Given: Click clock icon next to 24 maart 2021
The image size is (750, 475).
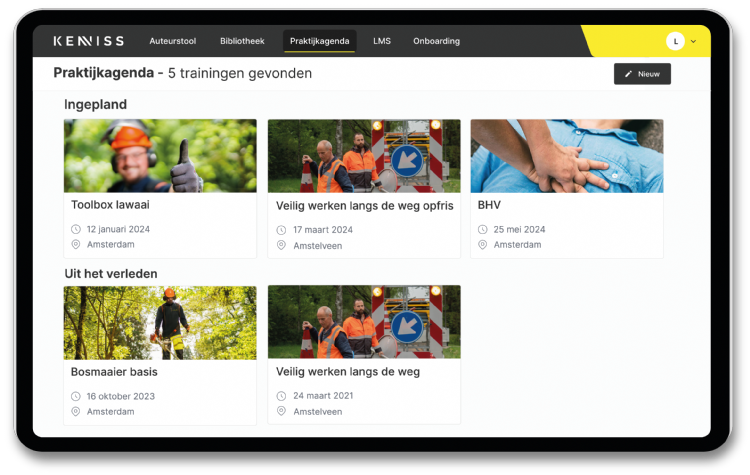Looking at the screenshot, I should tap(281, 396).
